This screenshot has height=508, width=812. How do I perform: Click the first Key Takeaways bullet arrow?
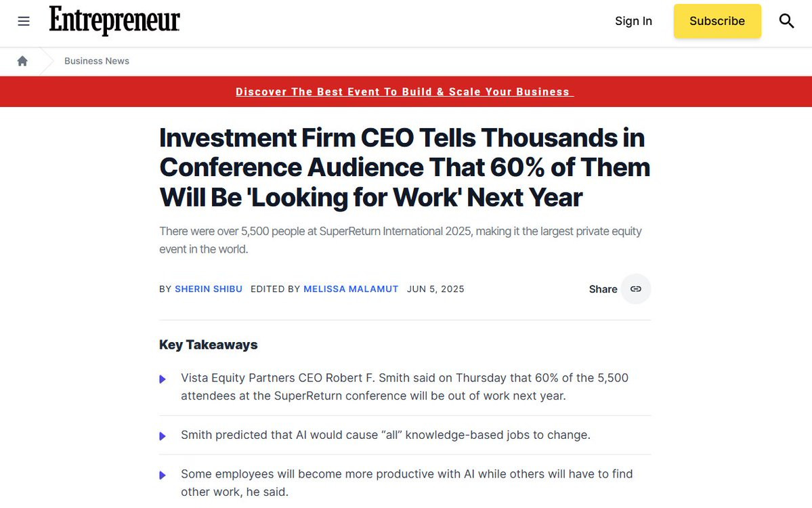(163, 379)
